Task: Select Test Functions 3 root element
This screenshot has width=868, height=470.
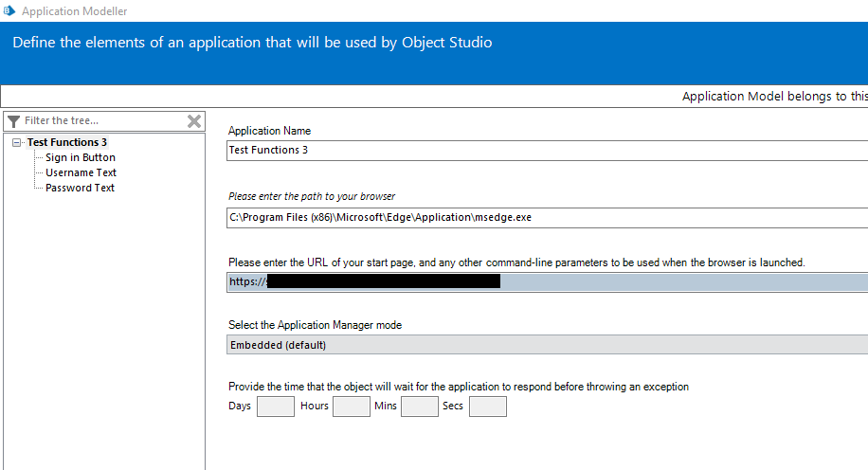Action: pos(66,142)
